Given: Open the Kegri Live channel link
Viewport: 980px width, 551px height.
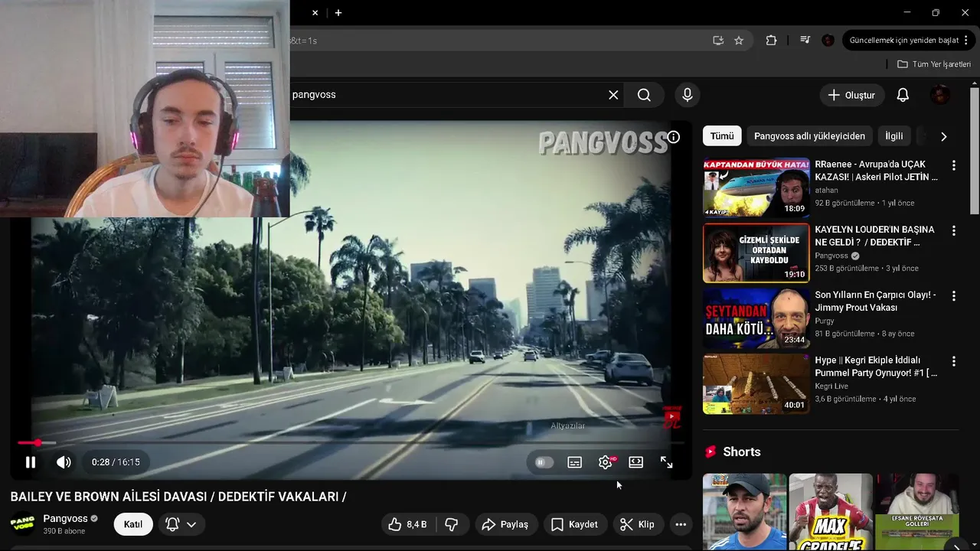Looking at the screenshot, I should tap(831, 386).
